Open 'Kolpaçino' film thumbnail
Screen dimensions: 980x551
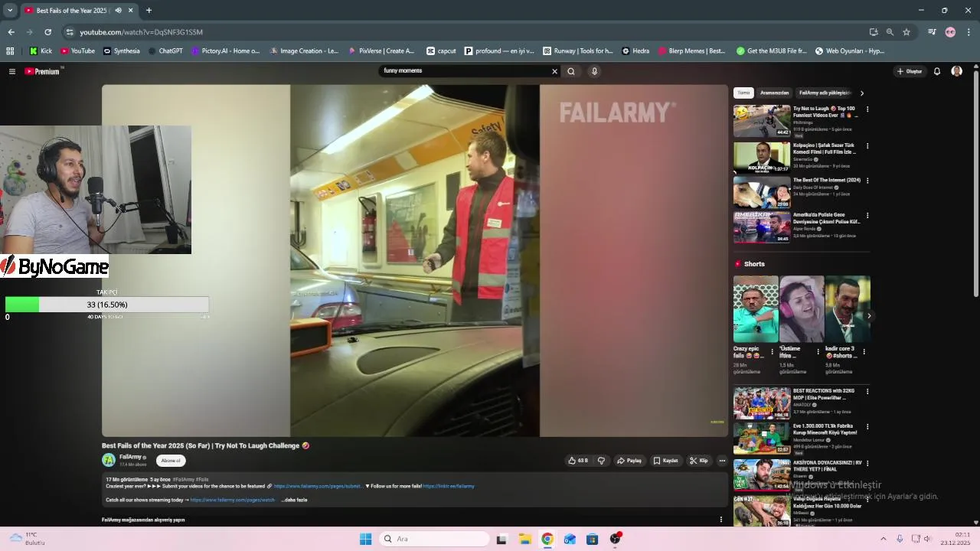coord(762,157)
